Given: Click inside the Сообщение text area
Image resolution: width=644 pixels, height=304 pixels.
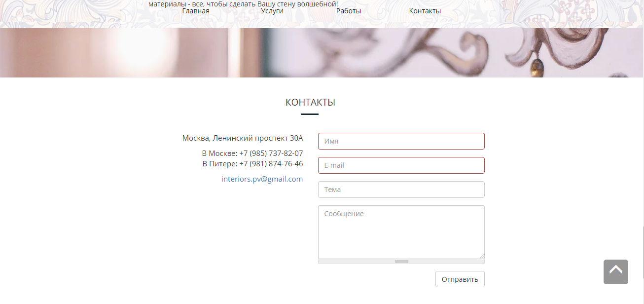Looking at the screenshot, I should pyautogui.click(x=401, y=232).
